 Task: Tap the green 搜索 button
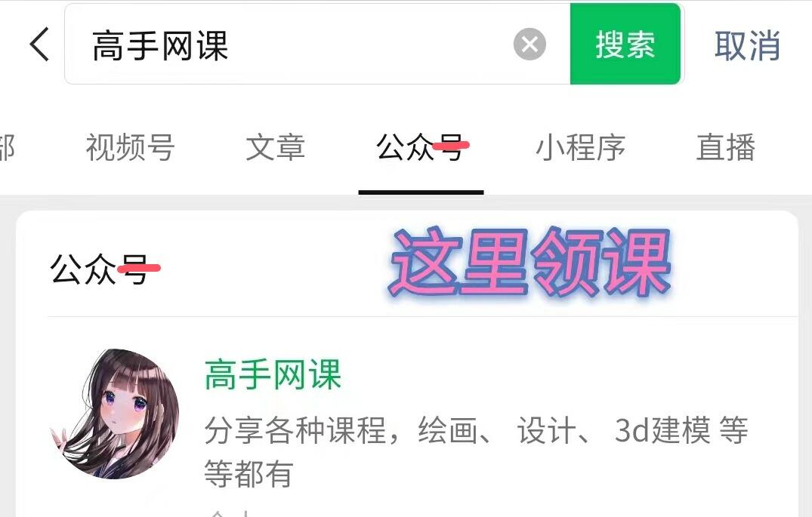(625, 44)
